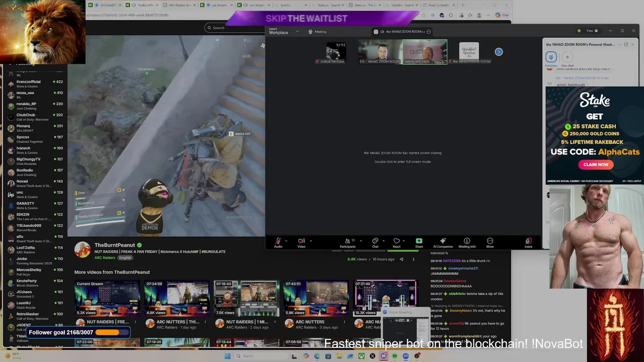Open TheBurntPeanut channel name link
The height and width of the screenshot is (362, 644).
pos(115,245)
